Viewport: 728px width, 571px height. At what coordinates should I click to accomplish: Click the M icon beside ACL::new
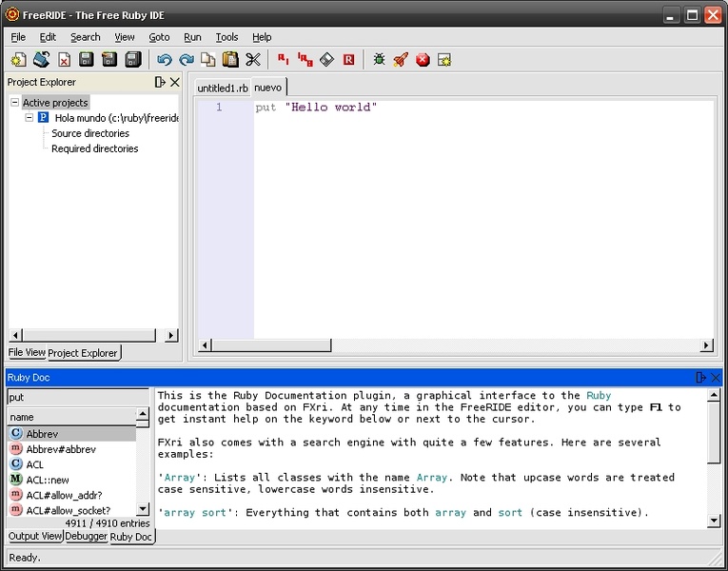pyautogui.click(x=16, y=479)
